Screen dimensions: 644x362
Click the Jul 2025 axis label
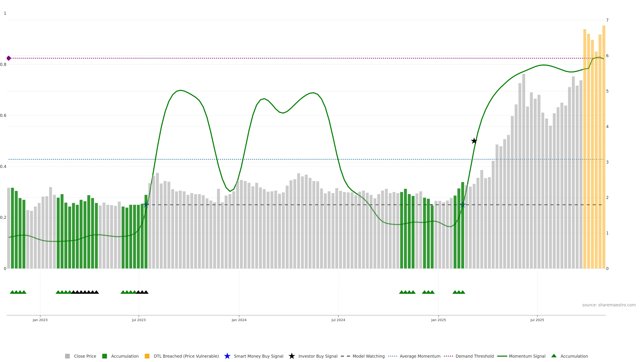pos(537,320)
